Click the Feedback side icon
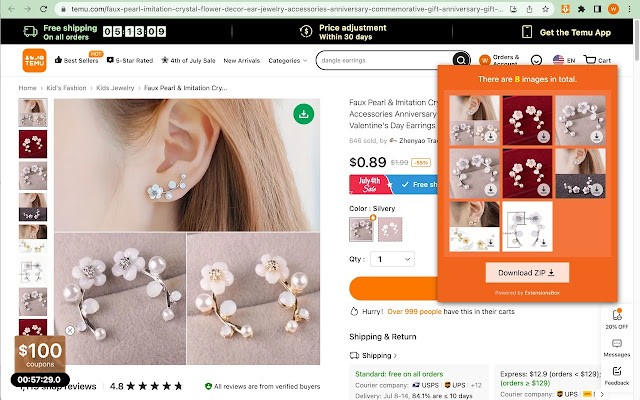 [617, 376]
